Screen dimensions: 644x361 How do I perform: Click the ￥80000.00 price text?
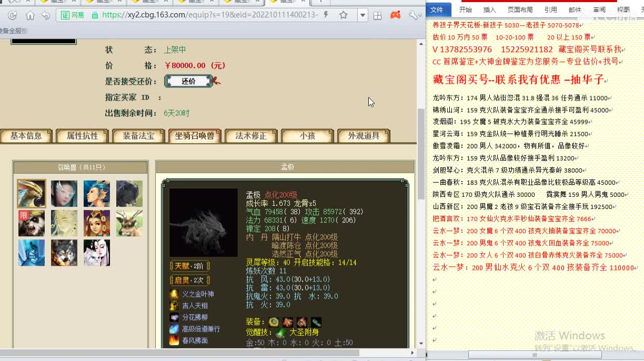195,66
